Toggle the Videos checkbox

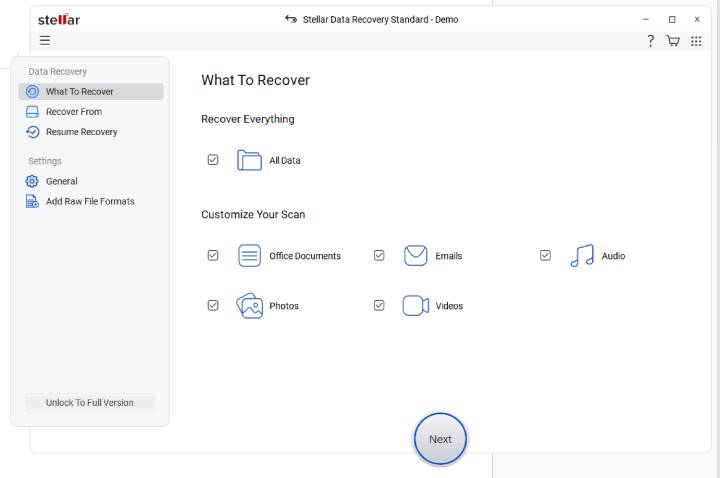pos(379,305)
